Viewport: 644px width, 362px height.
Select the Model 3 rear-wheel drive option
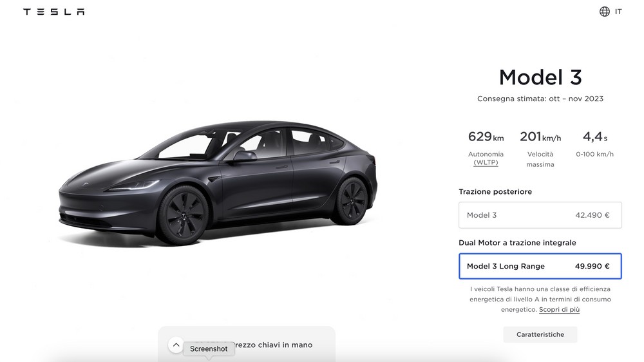click(x=540, y=215)
